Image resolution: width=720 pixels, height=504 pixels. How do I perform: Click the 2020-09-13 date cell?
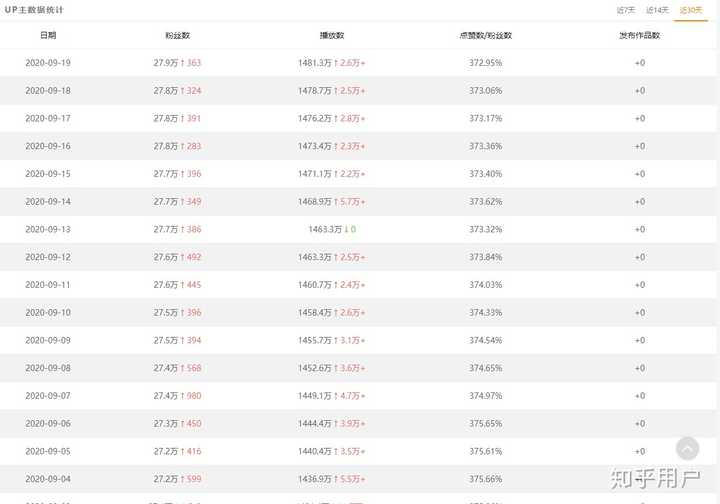[x=48, y=229]
